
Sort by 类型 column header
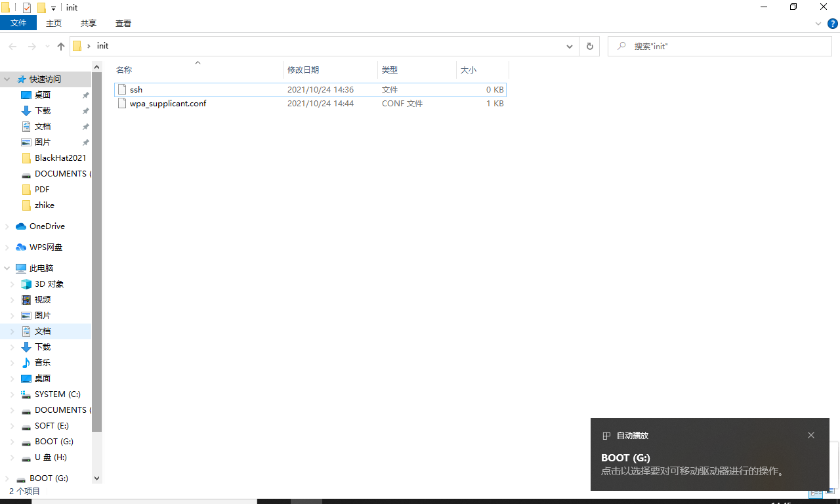[x=417, y=70]
